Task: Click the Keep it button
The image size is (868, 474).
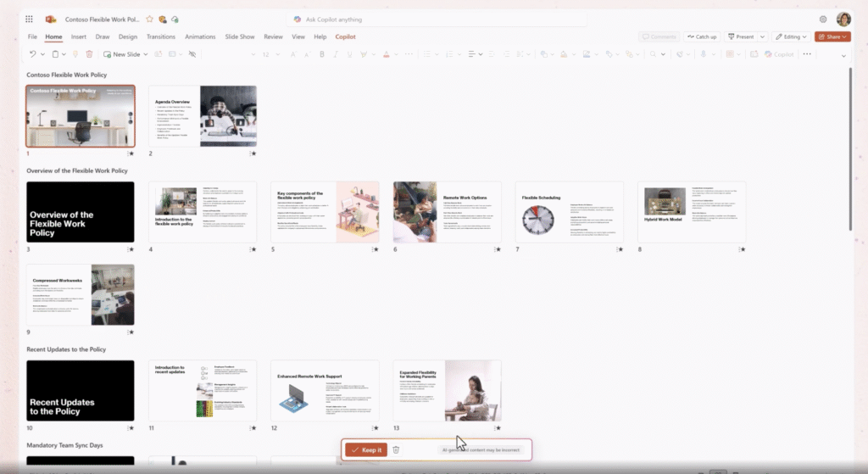Action: pos(366,450)
